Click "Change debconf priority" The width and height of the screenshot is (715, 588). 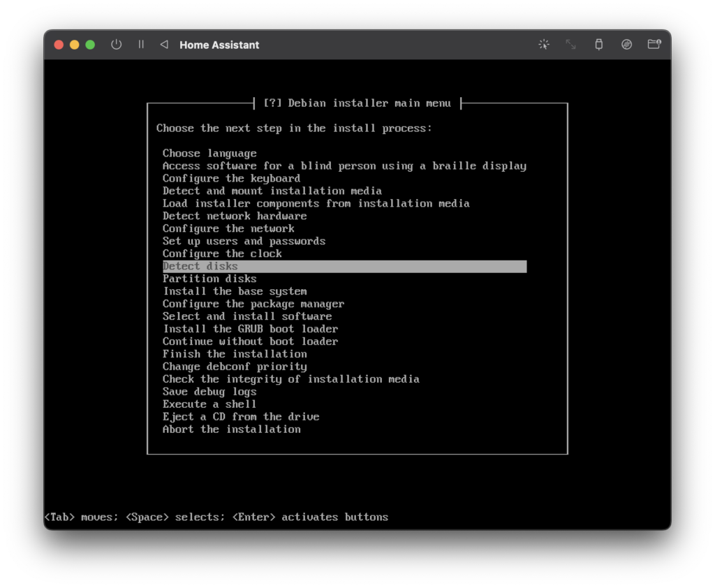[345, 367]
